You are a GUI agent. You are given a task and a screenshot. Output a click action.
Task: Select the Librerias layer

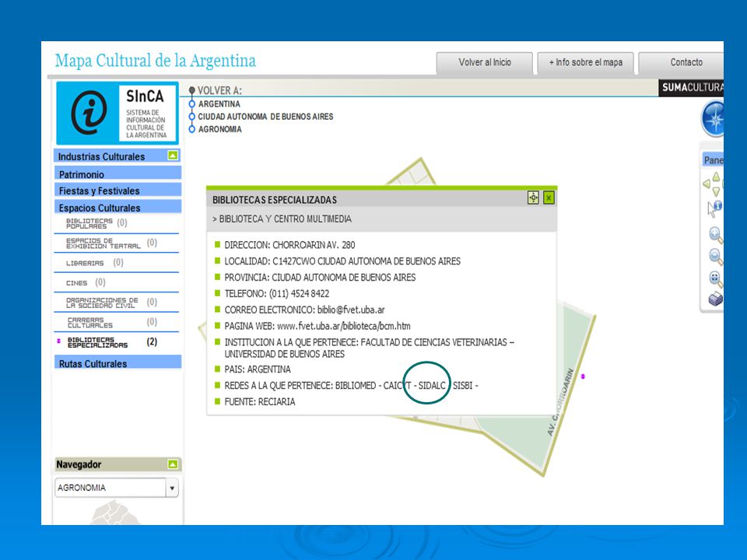pyautogui.click(x=85, y=263)
